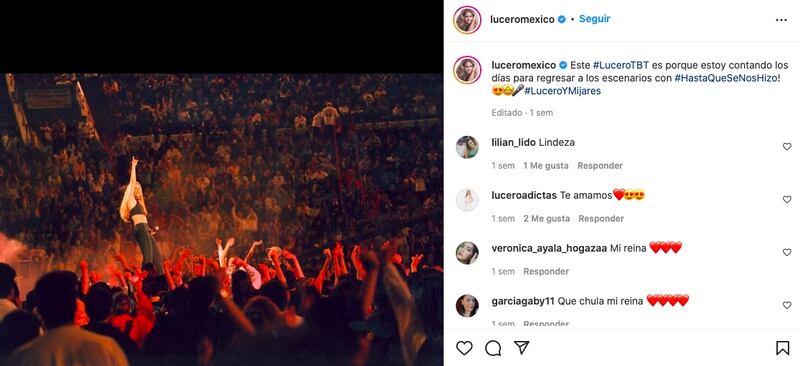This screenshot has width=800, height=366.
Task: Share the post using the paper plane icon
Action: [521, 348]
